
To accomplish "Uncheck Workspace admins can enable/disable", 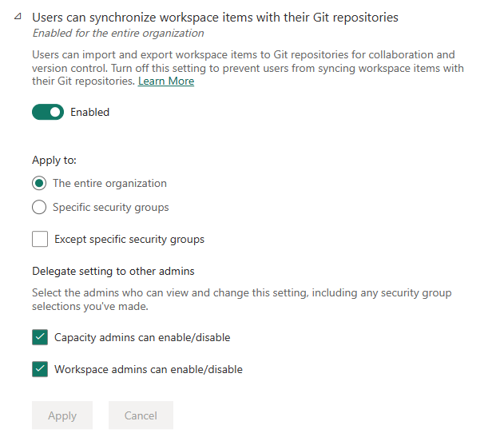I will [40, 369].
